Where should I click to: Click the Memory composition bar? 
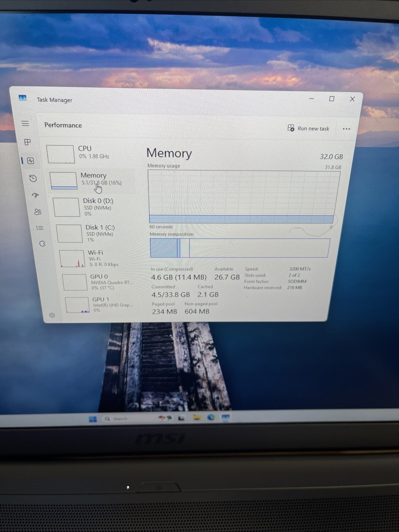click(x=240, y=248)
